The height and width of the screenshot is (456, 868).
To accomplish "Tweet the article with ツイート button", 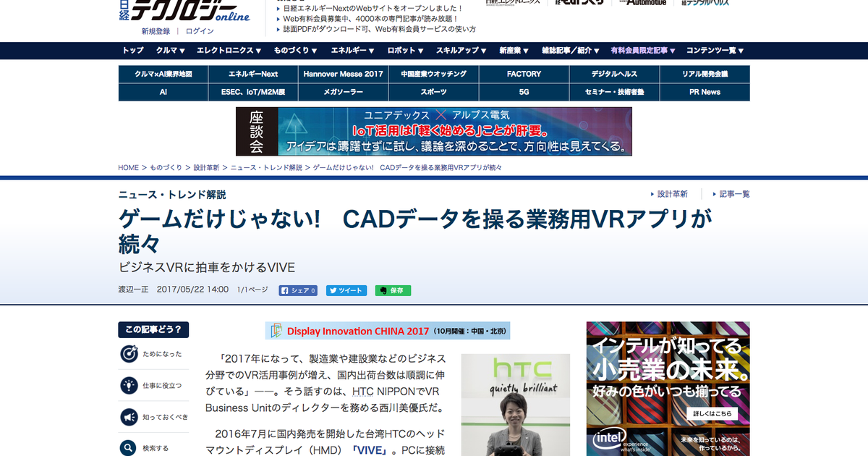I will click(346, 290).
